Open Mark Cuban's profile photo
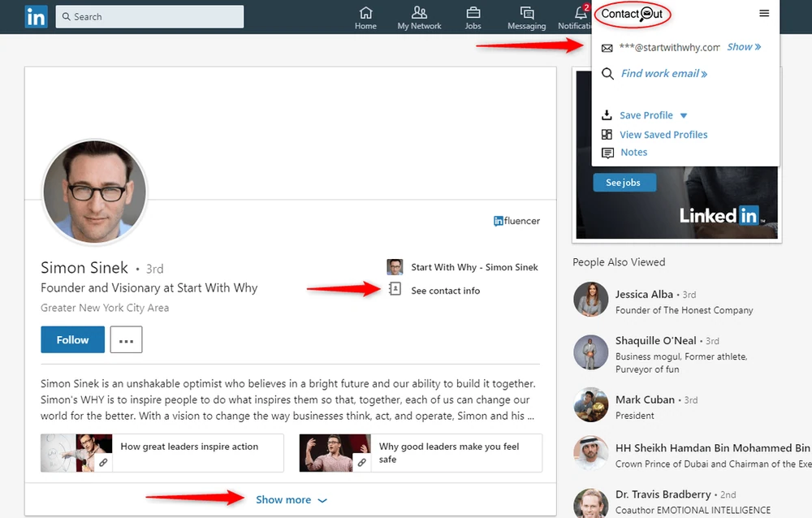812x518 pixels. tap(591, 405)
